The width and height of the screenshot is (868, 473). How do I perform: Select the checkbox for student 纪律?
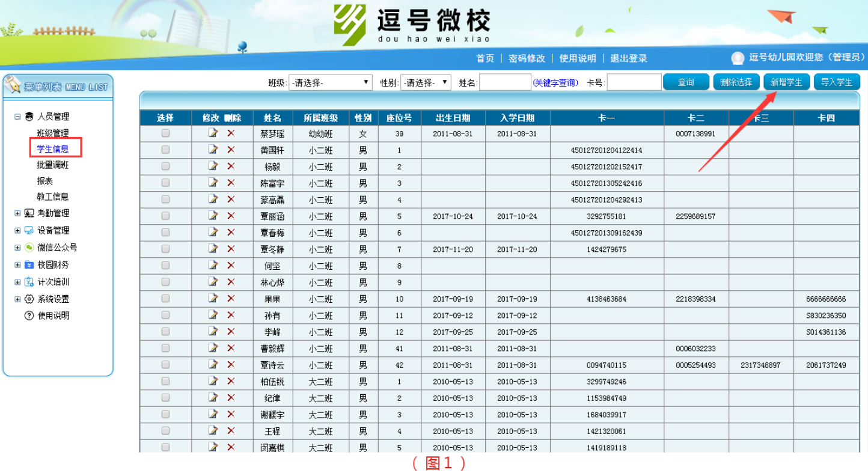167,398
